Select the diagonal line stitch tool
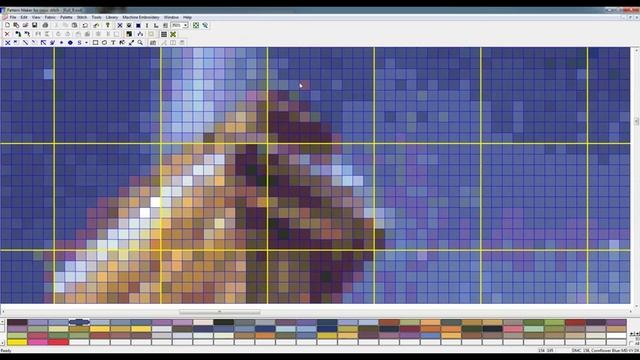Viewport: 640px width, 360px height. [x=25, y=42]
